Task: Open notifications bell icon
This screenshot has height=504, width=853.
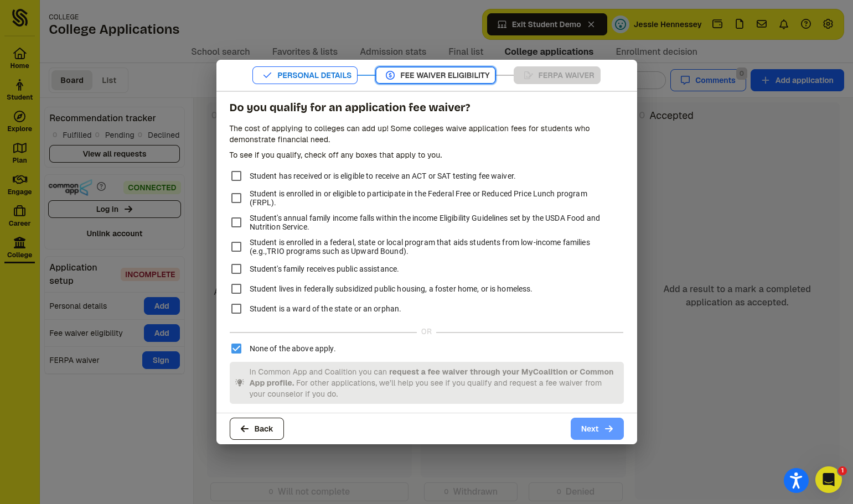Action: pos(784,24)
